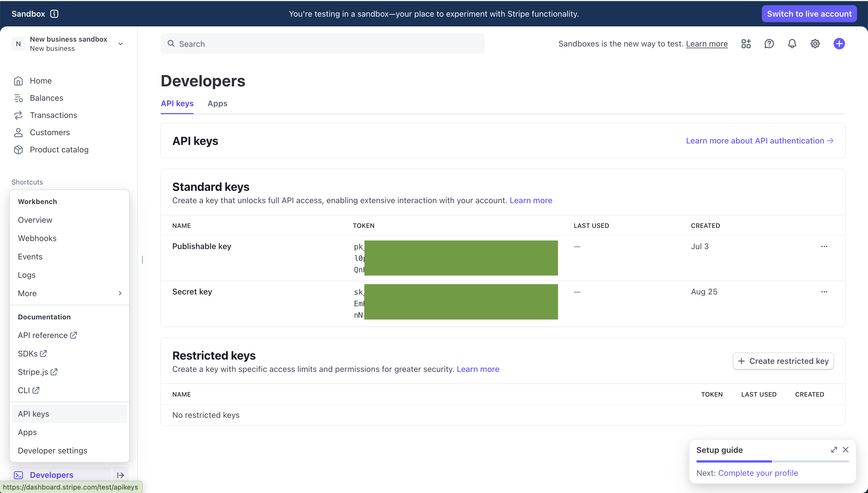
Task: Switch to the API keys tab
Action: click(x=177, y=103)
